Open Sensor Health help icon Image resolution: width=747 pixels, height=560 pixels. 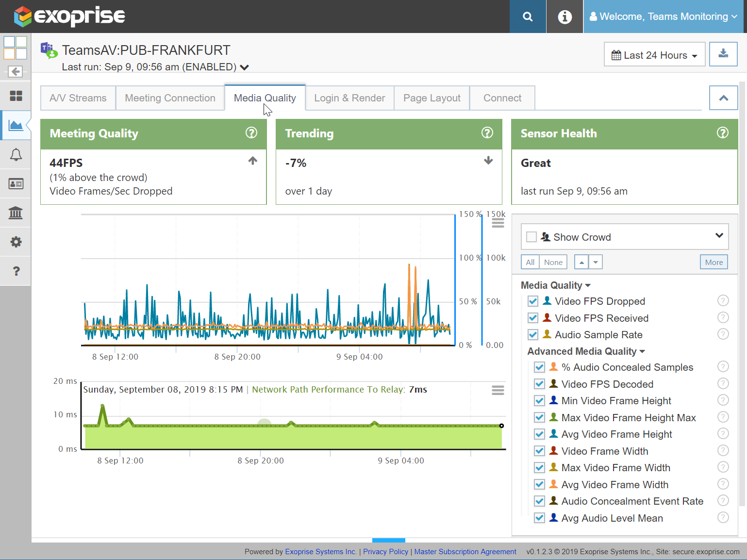click(723, 132)
